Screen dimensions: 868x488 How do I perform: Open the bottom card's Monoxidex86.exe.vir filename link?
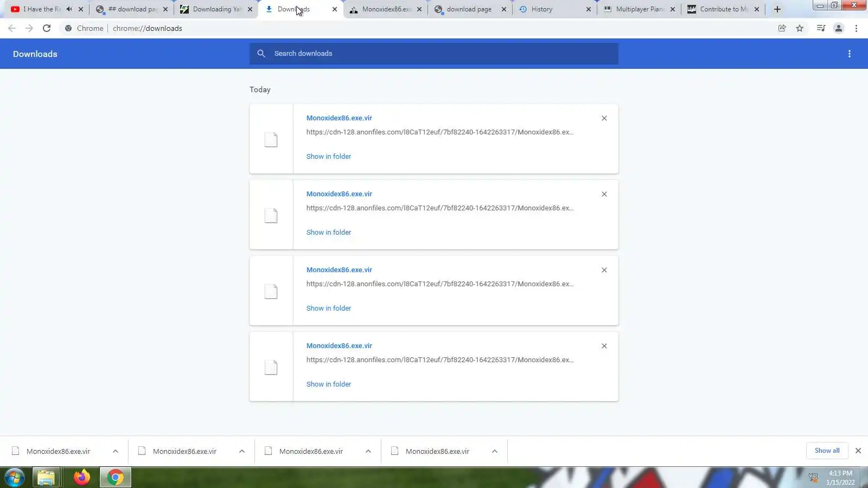pyautogui.click(x=339, y=345)
